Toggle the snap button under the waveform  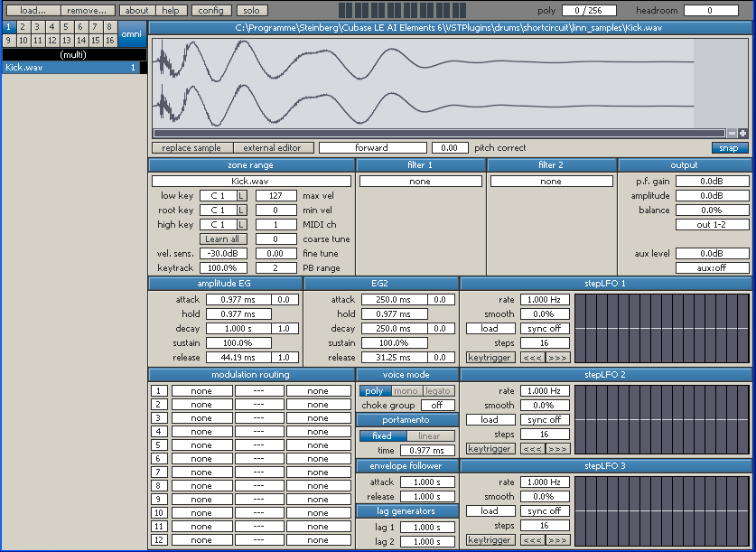pos(730,148)
